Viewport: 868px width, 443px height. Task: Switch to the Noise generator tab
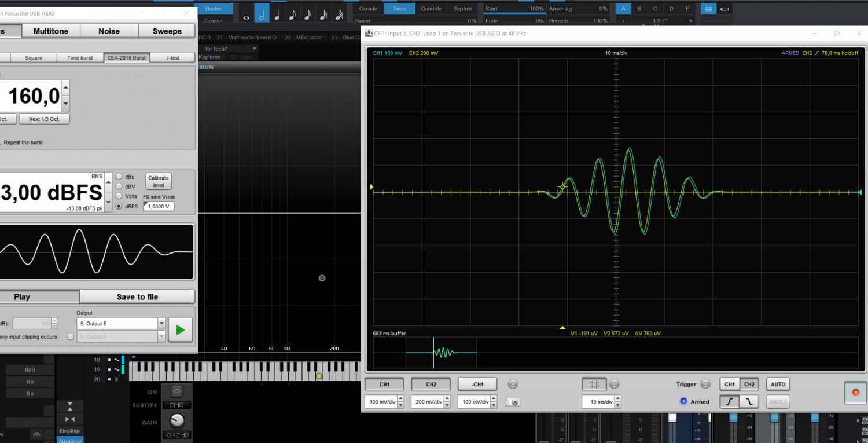109,31
